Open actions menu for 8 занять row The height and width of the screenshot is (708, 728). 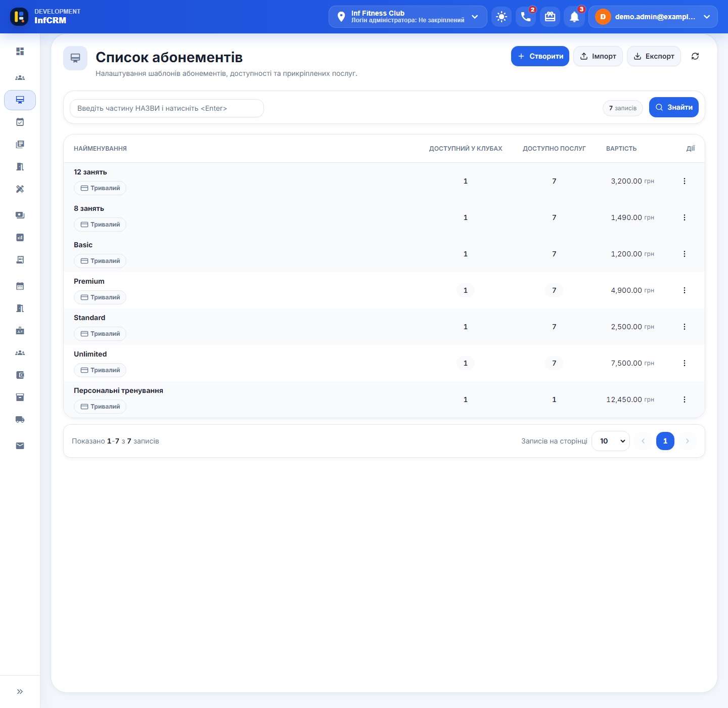pos(685,217)
